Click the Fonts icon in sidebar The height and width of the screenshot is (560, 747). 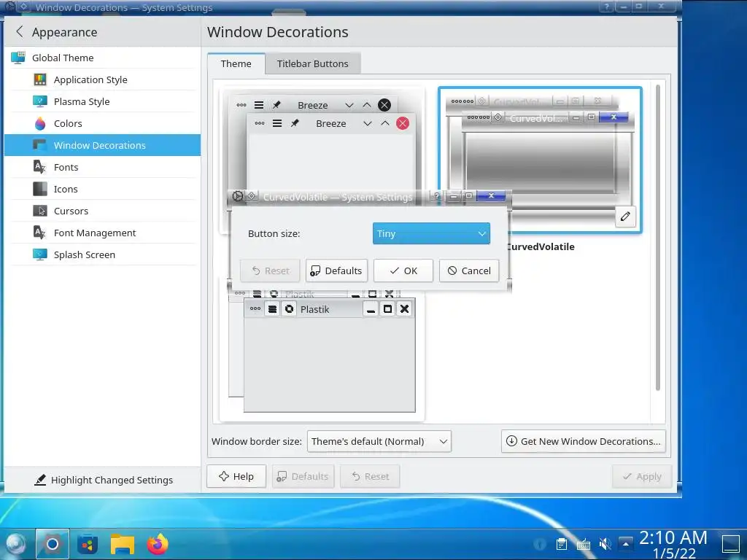pos(40,167)
